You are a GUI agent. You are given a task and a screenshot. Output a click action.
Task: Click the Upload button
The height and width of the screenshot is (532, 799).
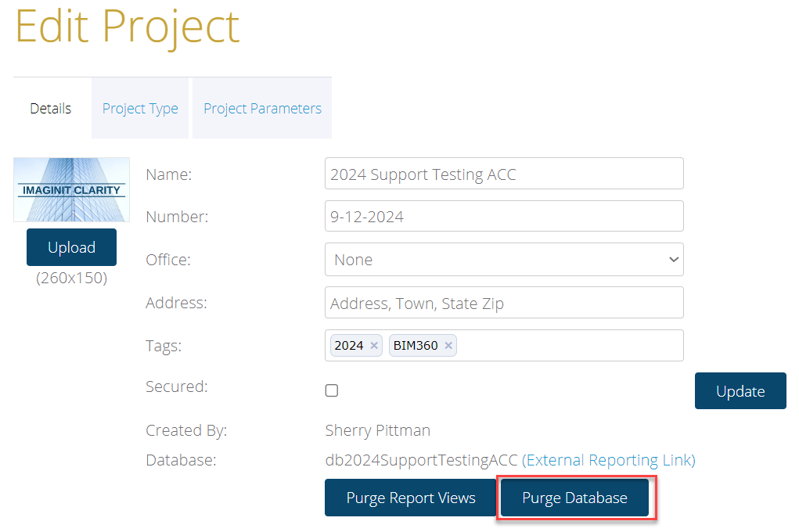[71, 247]
